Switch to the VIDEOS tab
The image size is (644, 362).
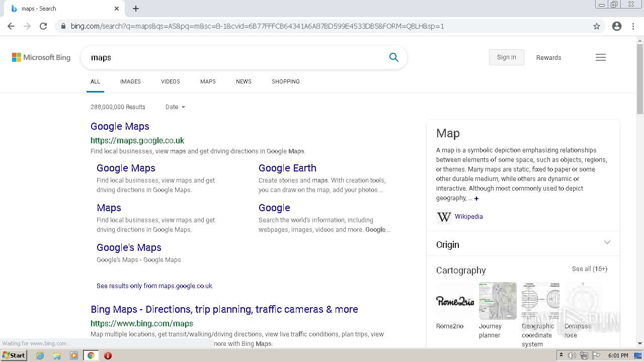171,81
